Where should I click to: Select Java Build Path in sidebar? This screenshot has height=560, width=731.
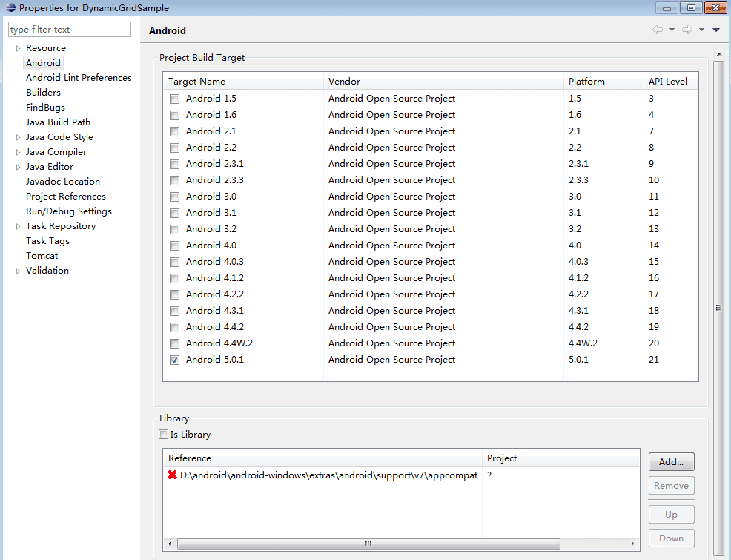[x=59, y=122]
